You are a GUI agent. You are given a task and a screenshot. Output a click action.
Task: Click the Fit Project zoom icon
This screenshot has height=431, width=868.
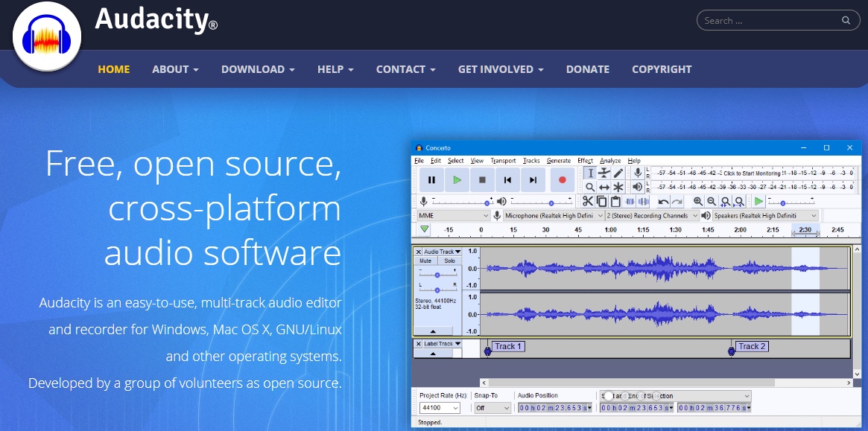[x=739, y=202]
